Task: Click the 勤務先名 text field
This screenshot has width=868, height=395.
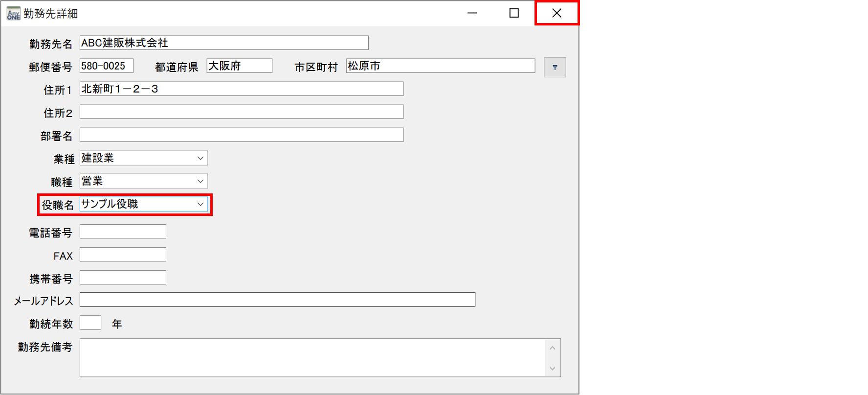Action: [x=223, y=43]
